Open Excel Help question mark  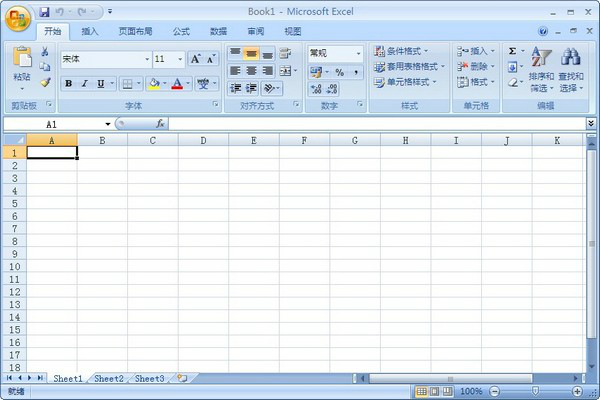tap(543, 31)
